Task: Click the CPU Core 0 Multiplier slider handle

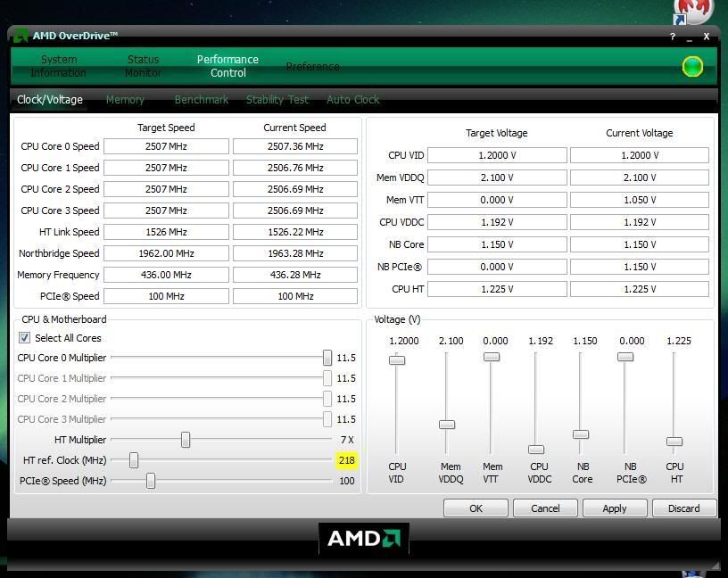Action: click(x=327, y=358)
